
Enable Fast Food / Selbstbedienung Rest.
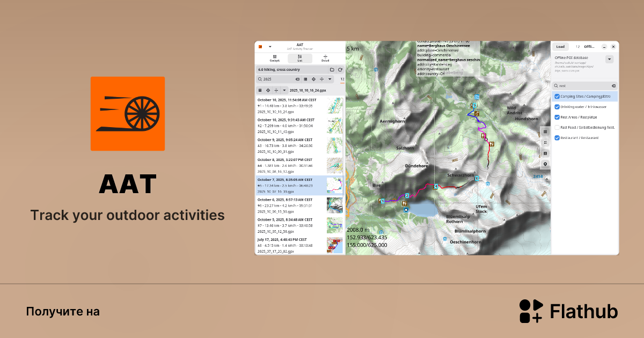[557, 127]
